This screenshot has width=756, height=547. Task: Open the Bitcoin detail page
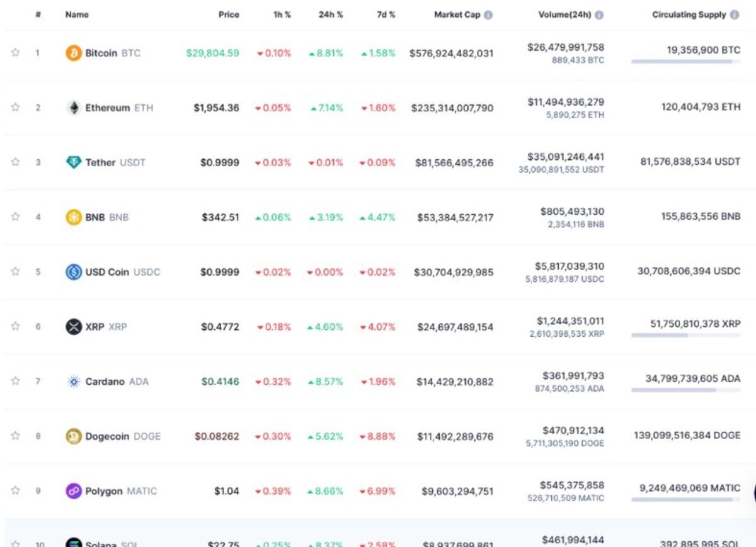click(x=103, y=53)
